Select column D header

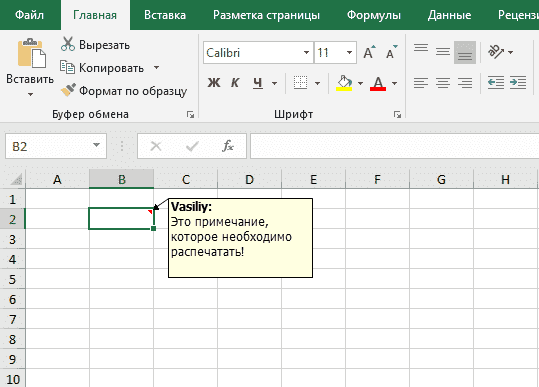coord(250,179)
